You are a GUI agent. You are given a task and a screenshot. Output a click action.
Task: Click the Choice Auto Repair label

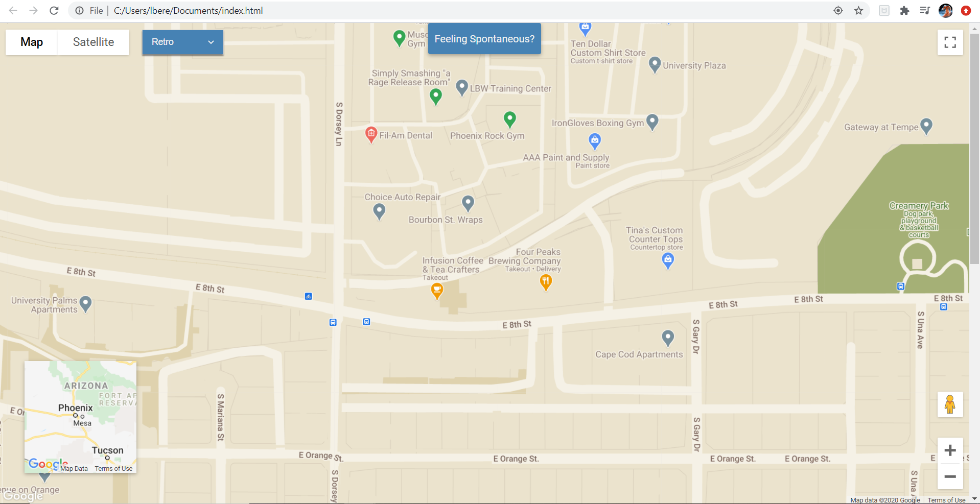coord(403,197)
